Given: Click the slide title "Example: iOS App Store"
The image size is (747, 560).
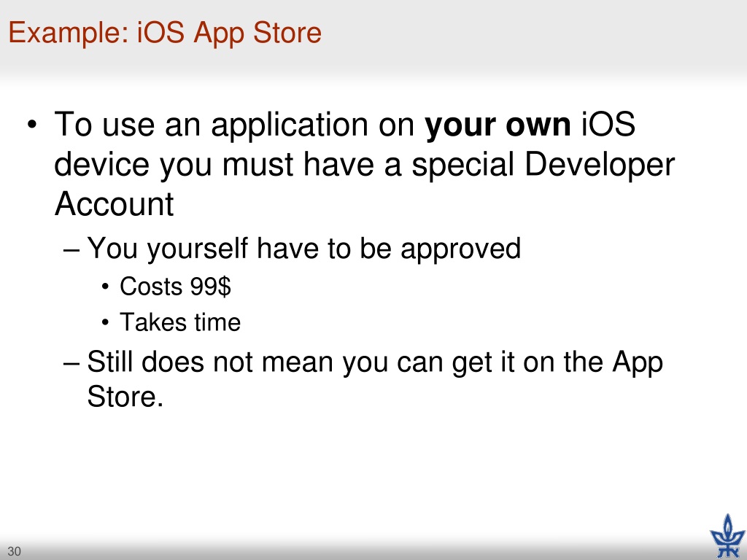Looking at the screenshot, I should 165,34.
